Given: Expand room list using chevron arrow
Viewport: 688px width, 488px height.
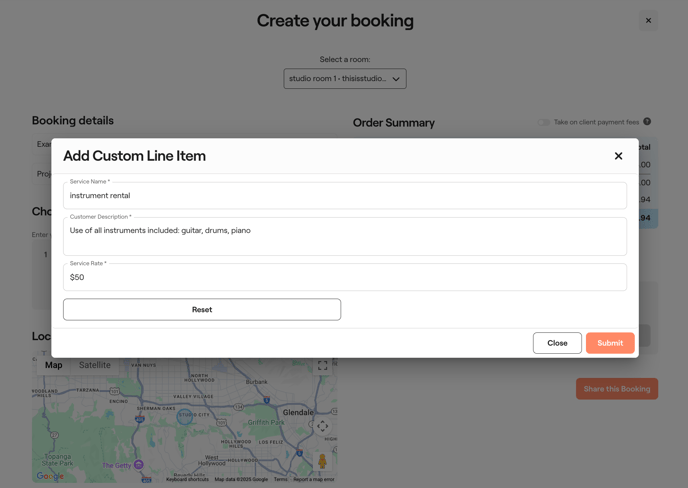Looking at the screenshot, I should (x=396, y=79).
